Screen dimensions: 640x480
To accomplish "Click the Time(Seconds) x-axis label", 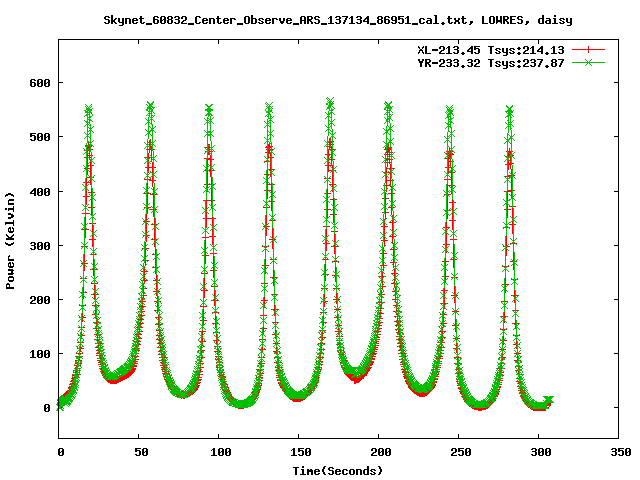I will (338, 471).
